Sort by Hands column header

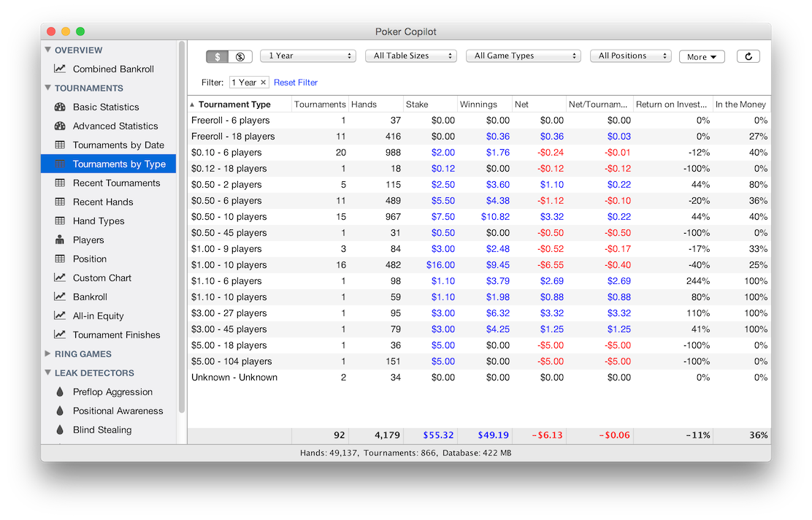click(x=376, y=104)
